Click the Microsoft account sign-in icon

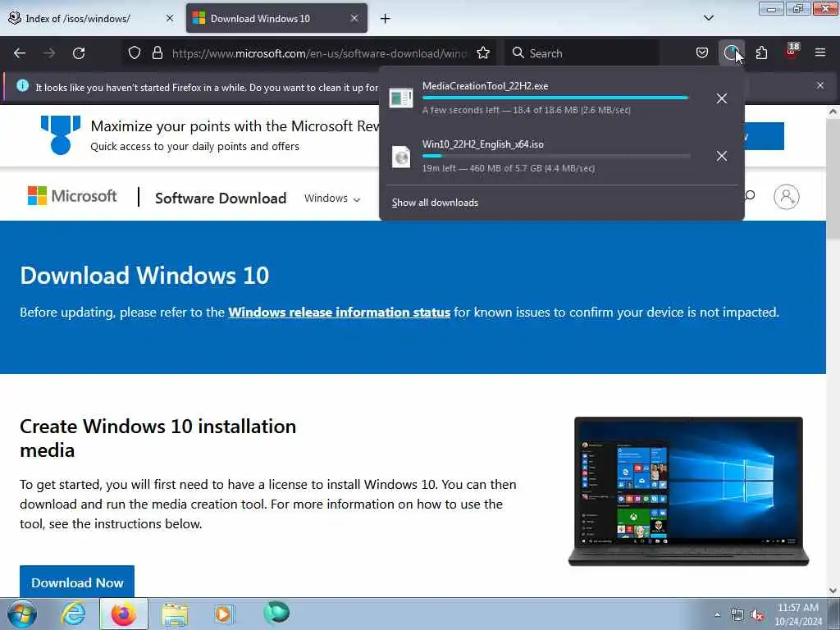tap(787, 197)
